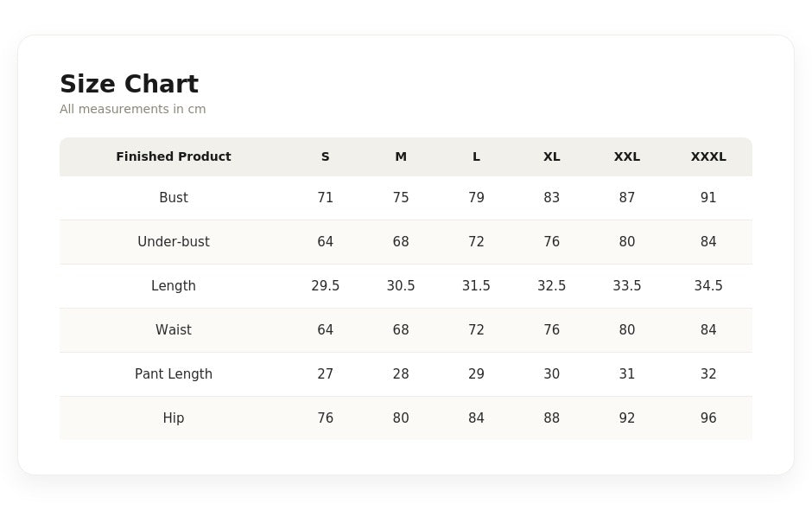Screen dimensions: 812x510
Task: Select the Hip row label
Action: click(x=174, y=418)
